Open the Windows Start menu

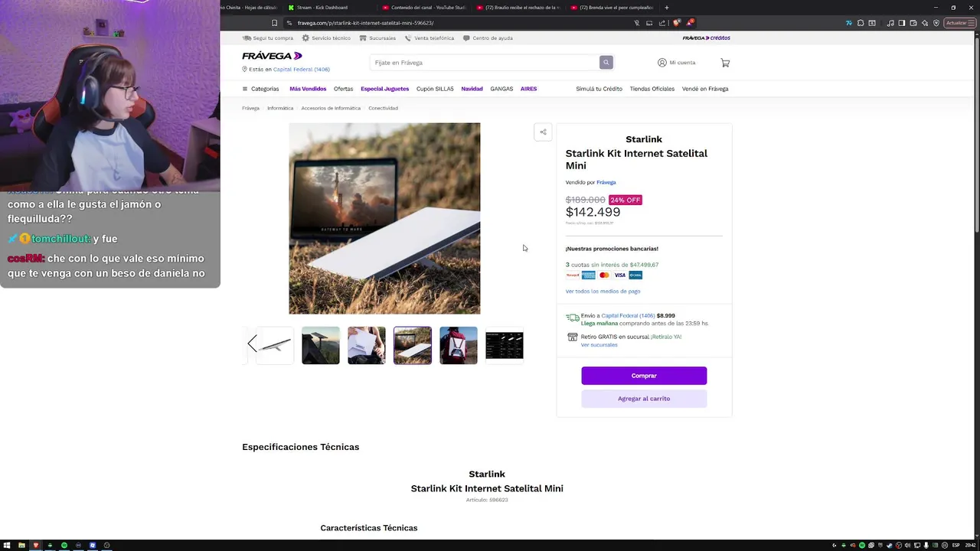pos(7,545)
